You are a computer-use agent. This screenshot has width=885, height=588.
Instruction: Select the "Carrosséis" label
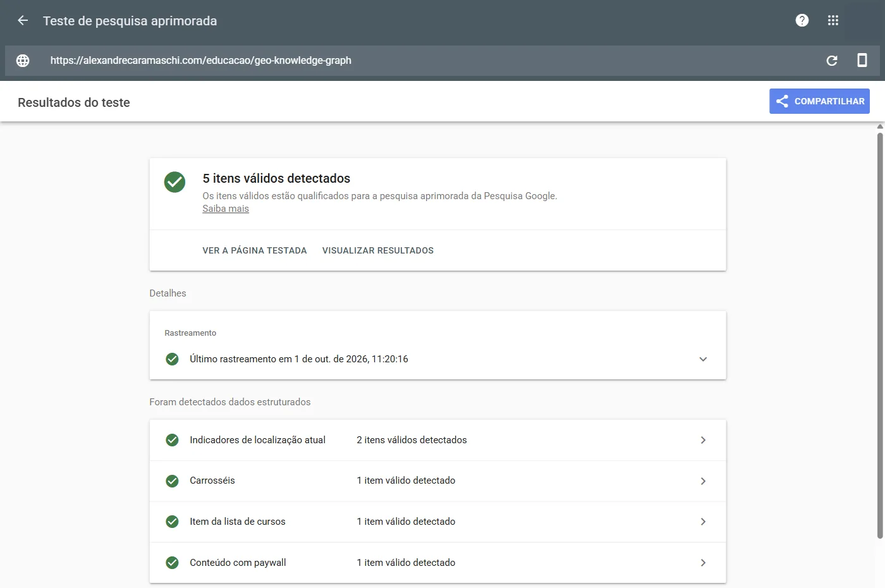pos(212,481)
